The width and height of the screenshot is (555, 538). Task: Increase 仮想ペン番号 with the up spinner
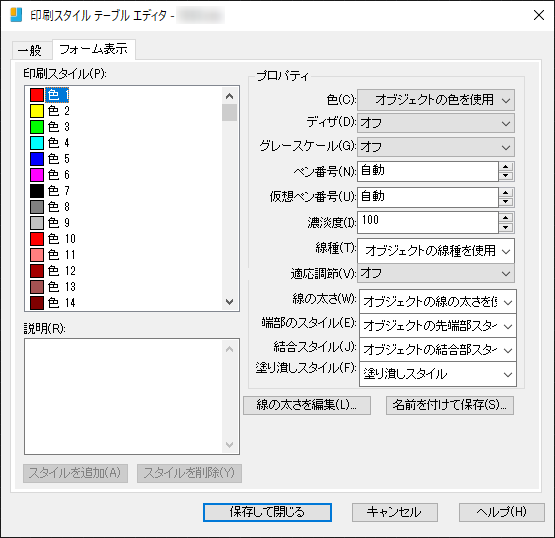506,193
